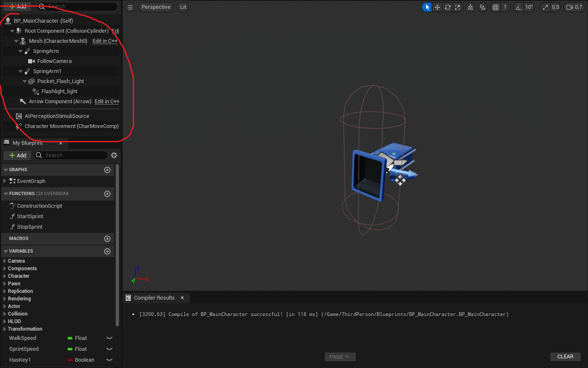This screenshot has width=588, height=368.
Task: Open scale snap value 0,5
Action: click(555, 7)
